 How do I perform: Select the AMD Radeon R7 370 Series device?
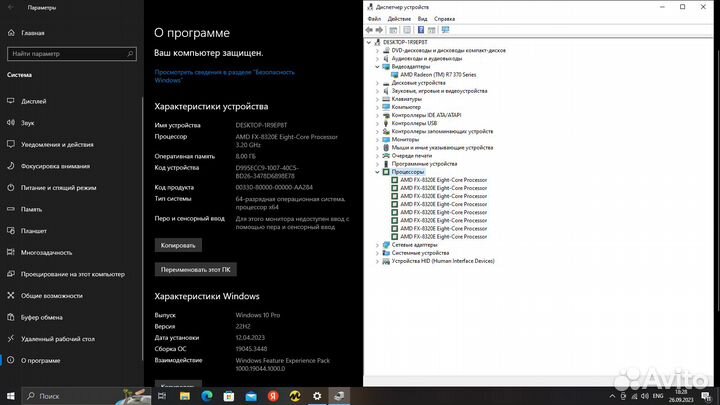[438, 75]
